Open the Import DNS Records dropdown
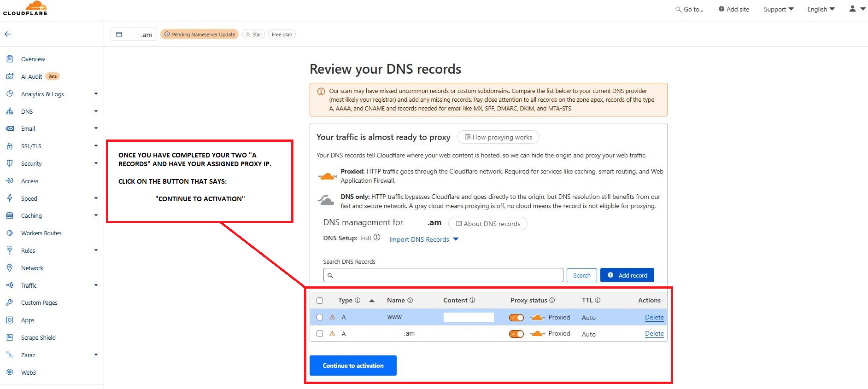Viewport: 868px width, 389px height. (424, 239)
